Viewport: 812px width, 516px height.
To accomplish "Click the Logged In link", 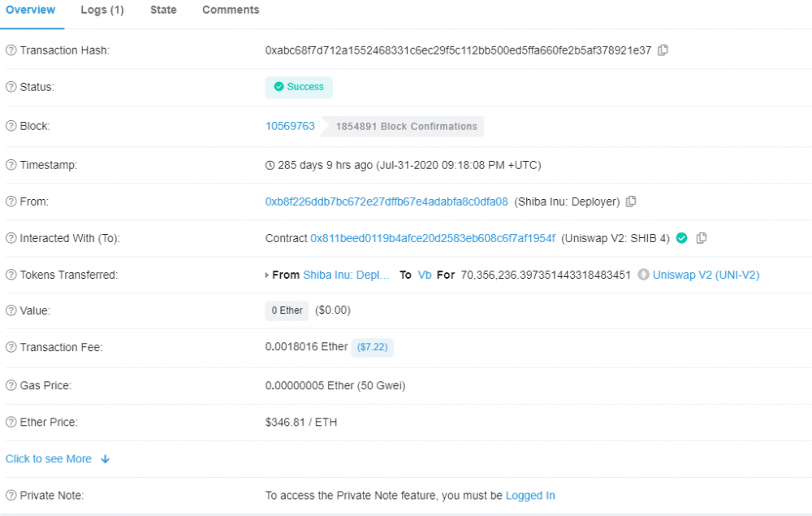I will 530,495.
